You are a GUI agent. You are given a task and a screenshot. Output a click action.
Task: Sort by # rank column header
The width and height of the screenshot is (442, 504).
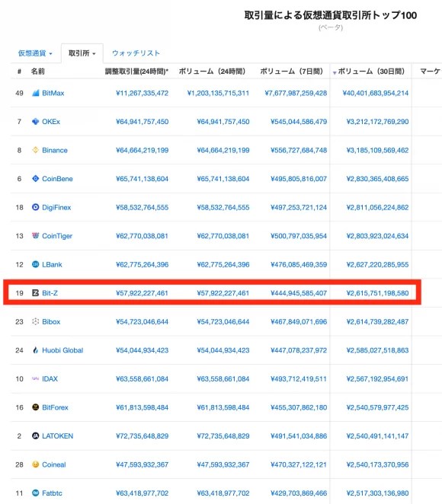coord(19,72)
